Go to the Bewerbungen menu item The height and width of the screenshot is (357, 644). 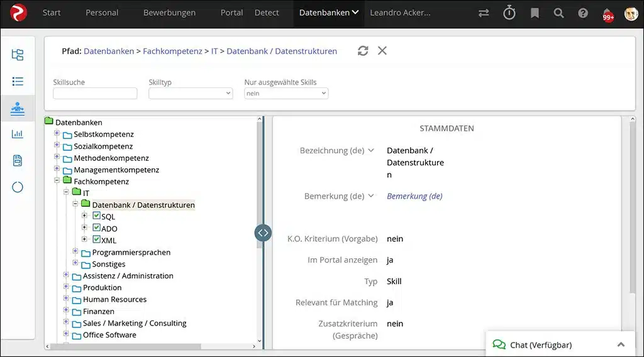169,13
